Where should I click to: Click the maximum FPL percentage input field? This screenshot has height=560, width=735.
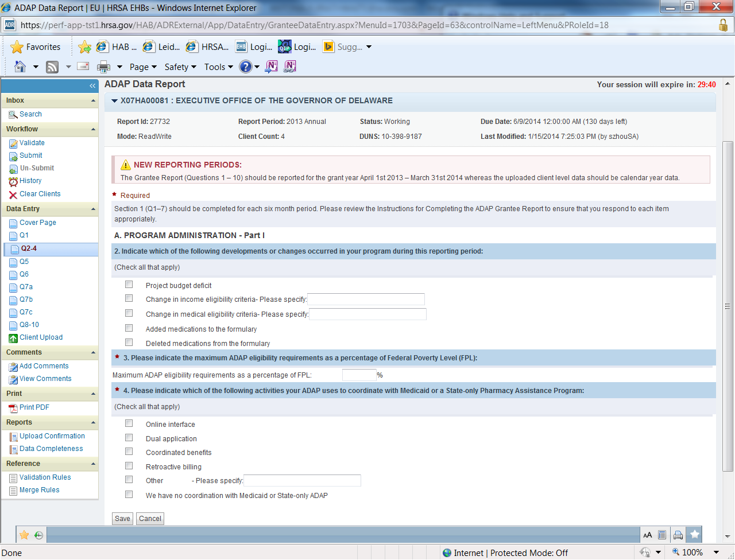point(359,375)
